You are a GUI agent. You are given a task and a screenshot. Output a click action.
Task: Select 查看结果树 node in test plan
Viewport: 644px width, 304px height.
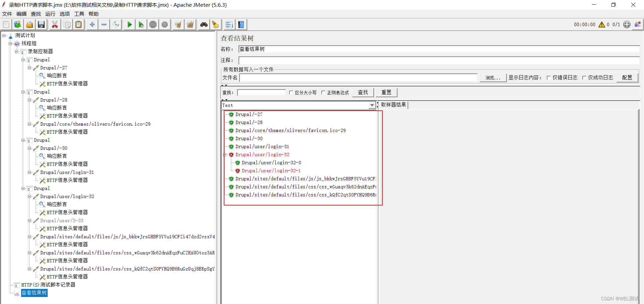point(34,293)
